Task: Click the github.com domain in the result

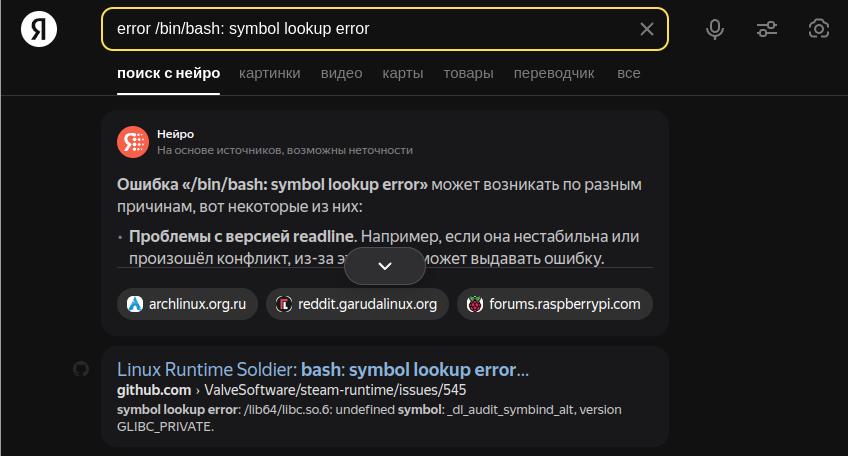Action: point(154,390)
